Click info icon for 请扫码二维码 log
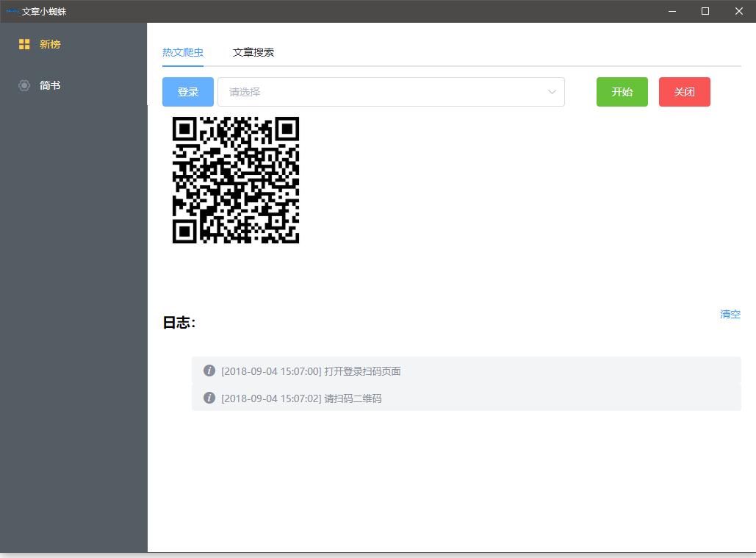756x558 pixels. click(x=209, y=398)
